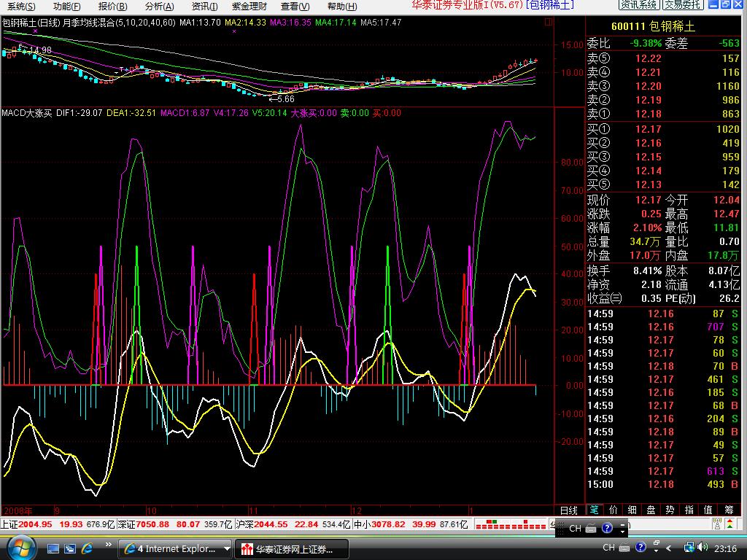The image size is (747, 560).
Task: Open the 报价(B) menu
Action: coord(113,6)
